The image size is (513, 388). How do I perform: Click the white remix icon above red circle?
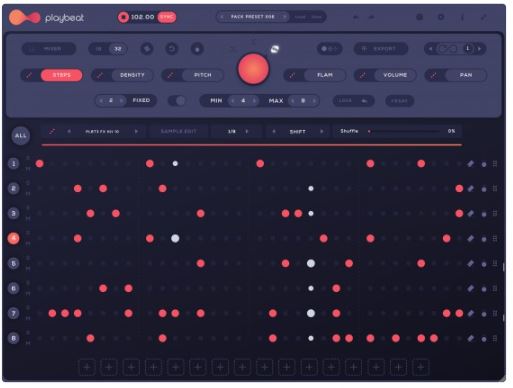coord(274,49)
